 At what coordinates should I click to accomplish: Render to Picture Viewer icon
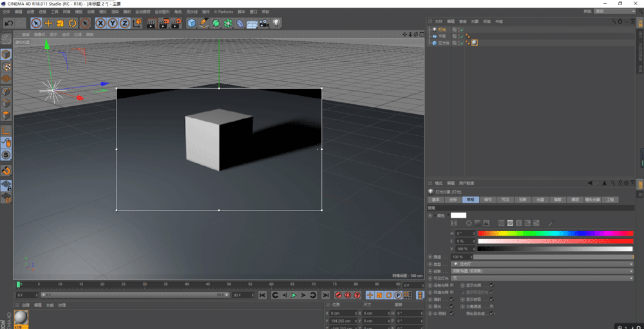[x=164, y=23]
